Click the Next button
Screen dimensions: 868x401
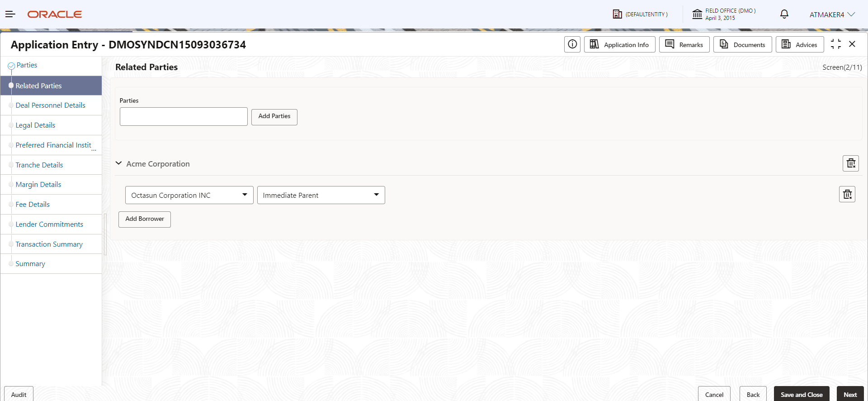click(x=850, y=394)
